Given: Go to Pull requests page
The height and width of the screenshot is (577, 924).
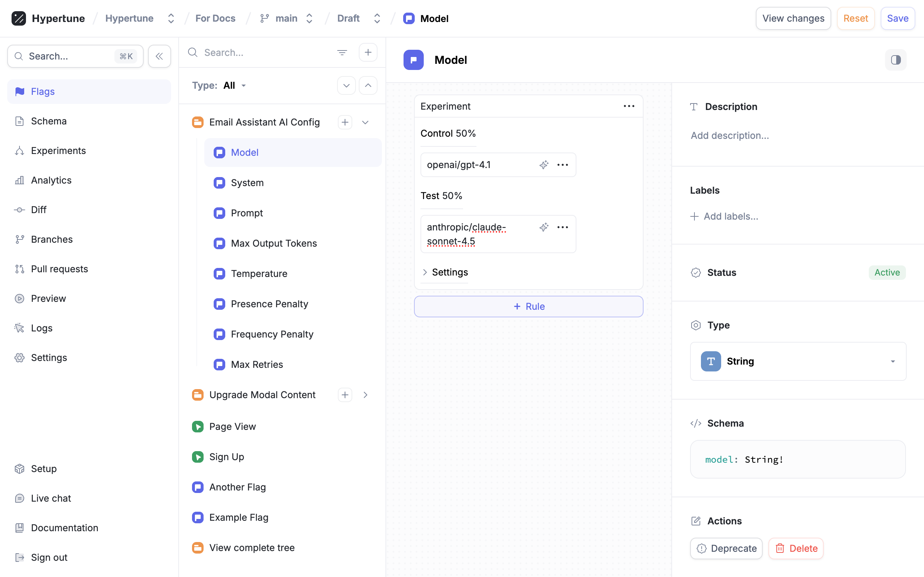Looking at the screenshot, I should (x=59, y=269).
